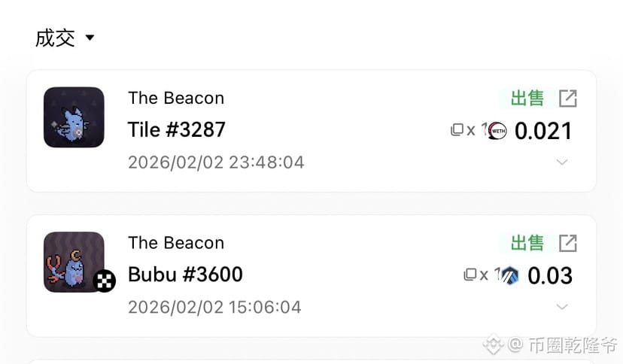Click the quantity stack icon in Bubu #3600 row
The height and width of the screenshot is (364, 623).
pos(470,275)
